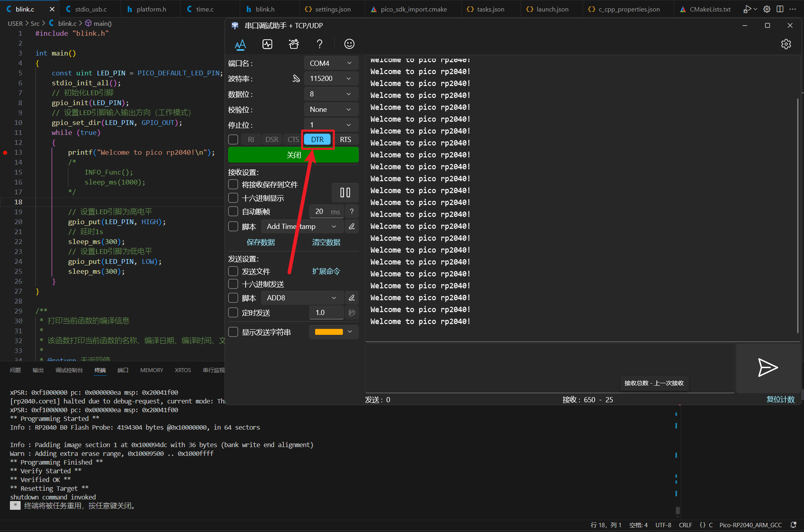Switch to the 终端 terminal tab
Image resolution: width=804 pixels, height=532 pixels.
point(100,370)
